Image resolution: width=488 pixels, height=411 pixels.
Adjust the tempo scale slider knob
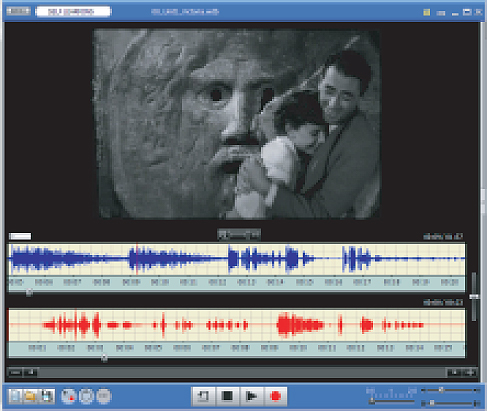372,401
